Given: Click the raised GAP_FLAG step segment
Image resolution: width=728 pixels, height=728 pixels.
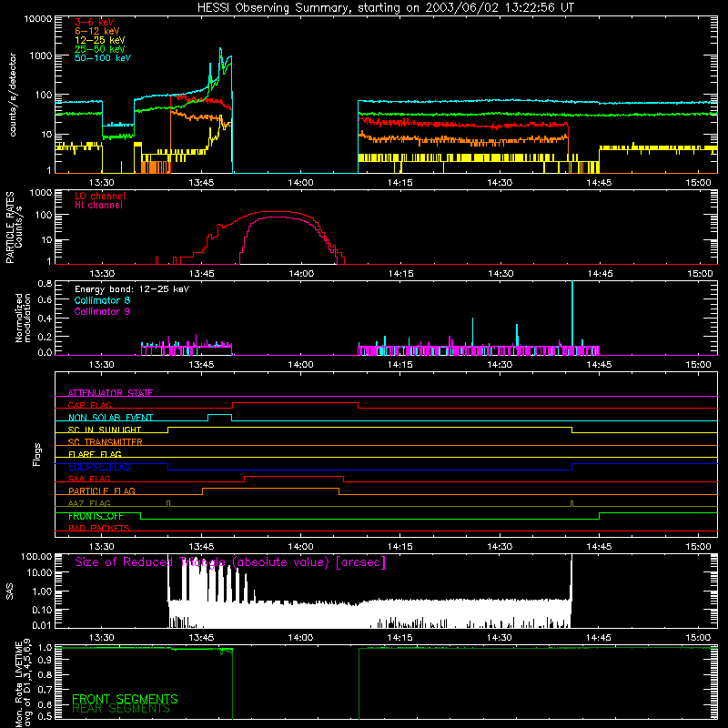Looking at the screenshot, I should point(295,403).
